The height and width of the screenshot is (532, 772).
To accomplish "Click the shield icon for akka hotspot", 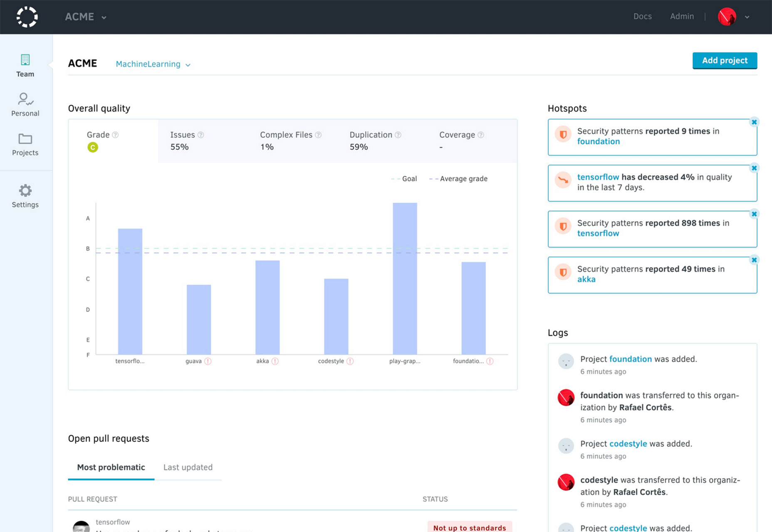I will point(563,272).
